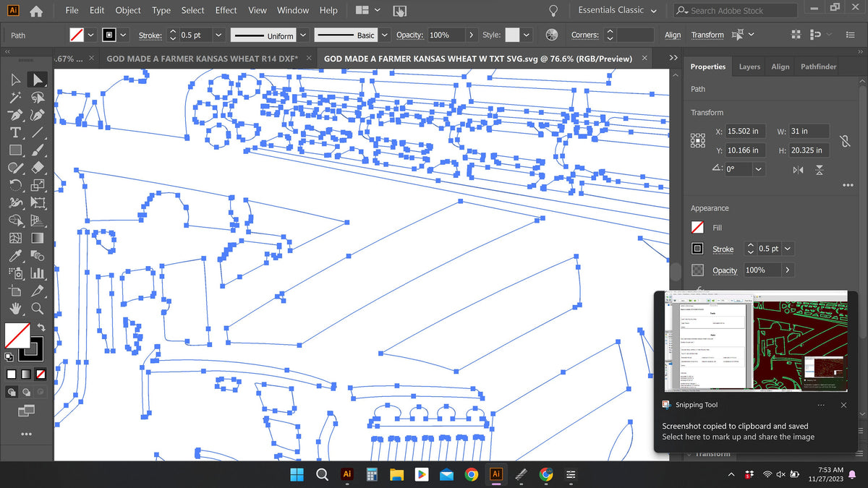The width and height of the screenshot is (868, 488).
Task: Click the Change Screen Mode icon
Action: tap(27, 410)
